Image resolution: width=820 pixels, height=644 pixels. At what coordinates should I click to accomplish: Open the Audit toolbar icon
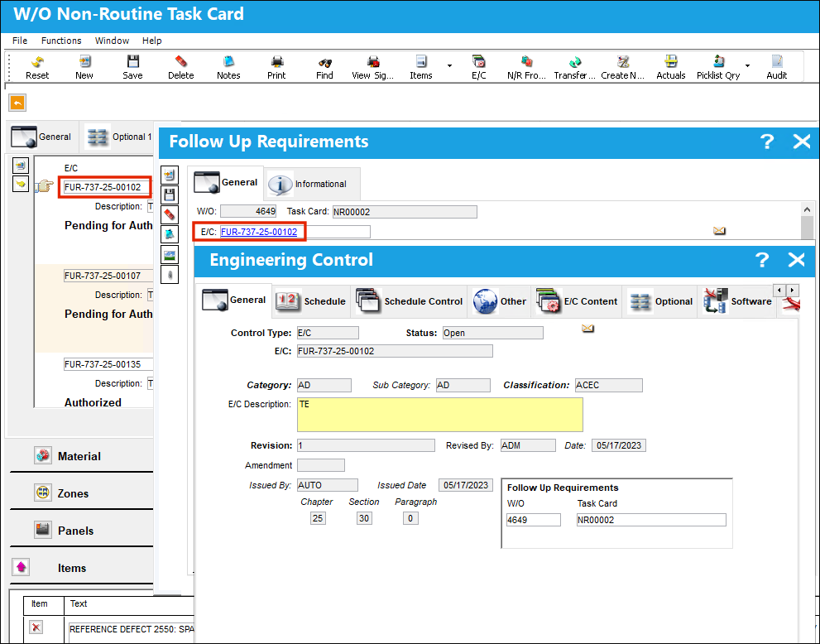777,68
